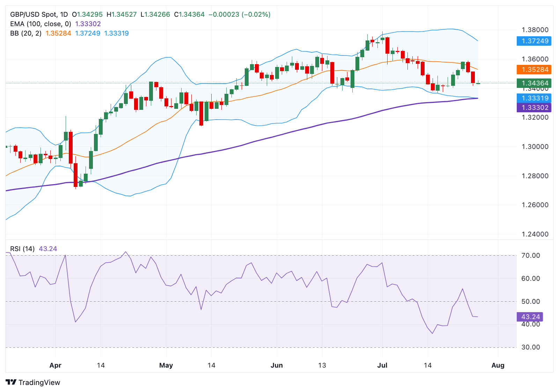559x392 pixels.
Task: Select the orange 1.35284 price tag on axis
Action: [534, 69]
